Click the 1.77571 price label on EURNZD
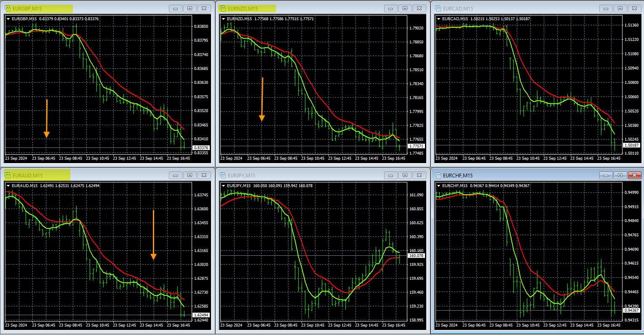This screenshot has width=644, height=335. (x=416, y=146)
